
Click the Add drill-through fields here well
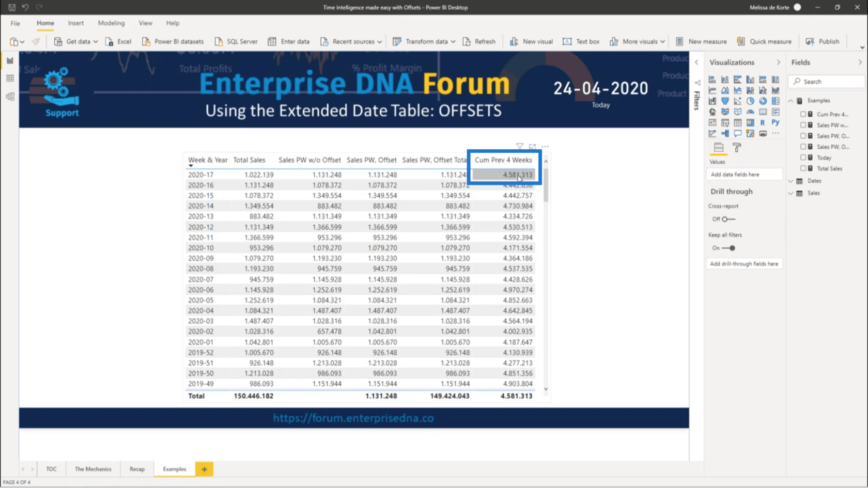(x=744, y=264)
